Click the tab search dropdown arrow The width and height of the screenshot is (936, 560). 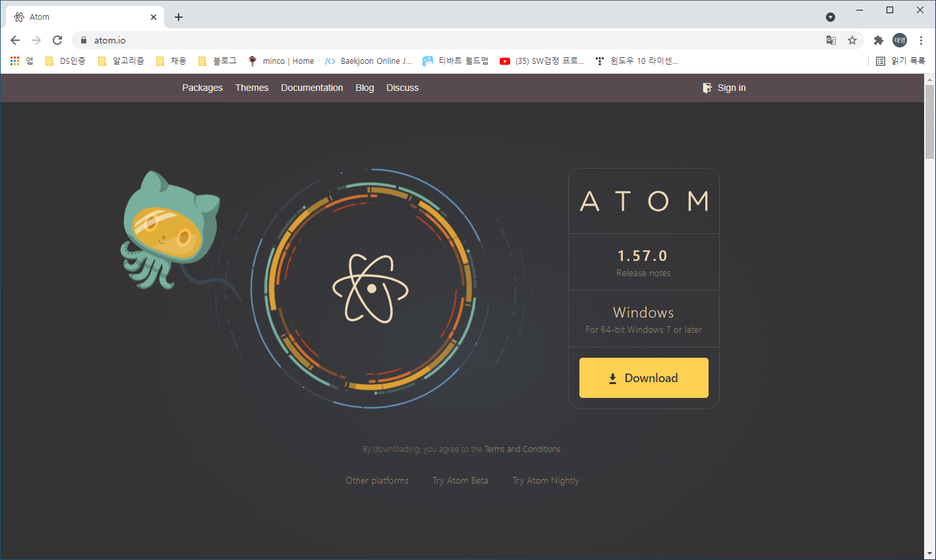[x=831, y=17]
